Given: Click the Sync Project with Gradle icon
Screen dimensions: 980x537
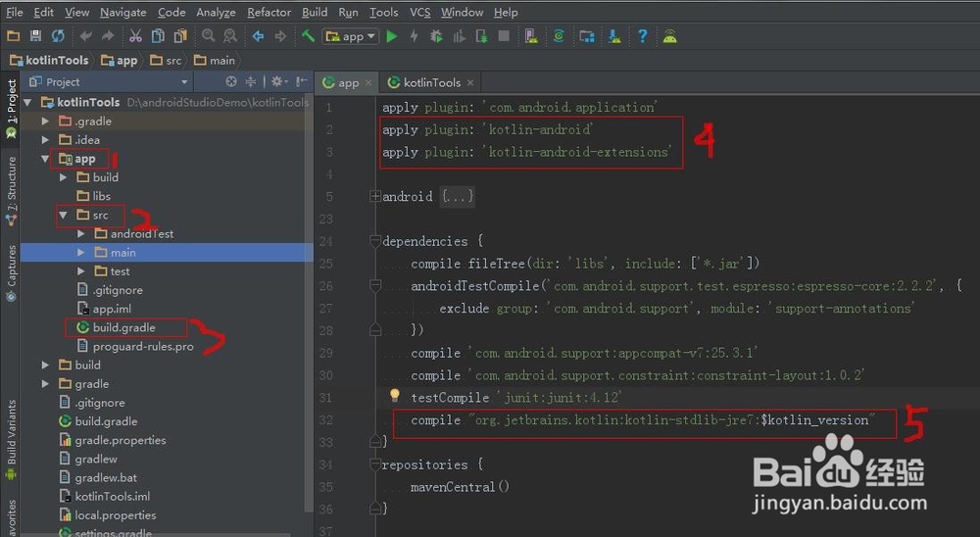Looking at the screenshot, I should click(x=559, y=36).
